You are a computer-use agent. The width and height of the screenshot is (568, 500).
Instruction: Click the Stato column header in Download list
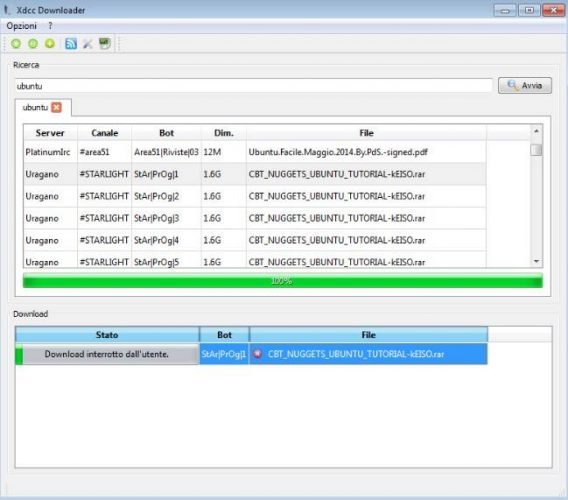pyautogui.click(x=107, y=335)
